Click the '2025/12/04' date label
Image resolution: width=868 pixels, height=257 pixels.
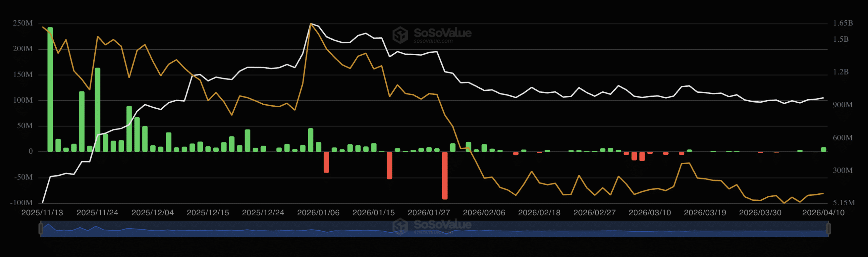coord(153,213)
